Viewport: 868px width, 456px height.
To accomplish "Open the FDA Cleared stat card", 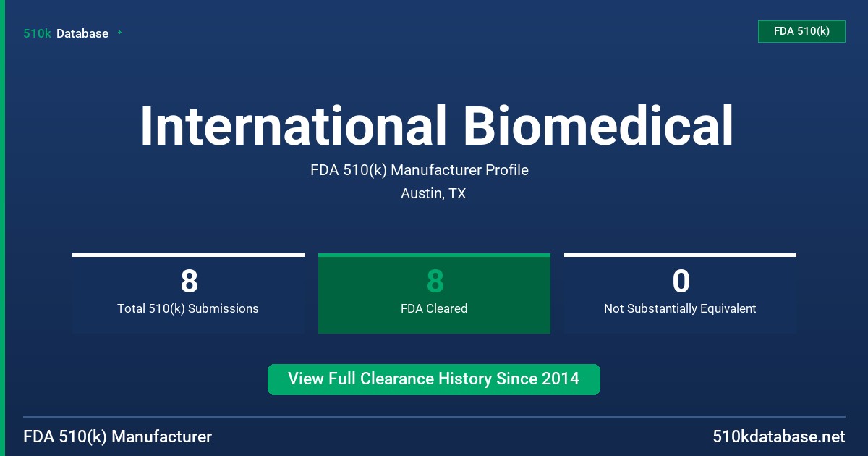I will coord(434,294).
